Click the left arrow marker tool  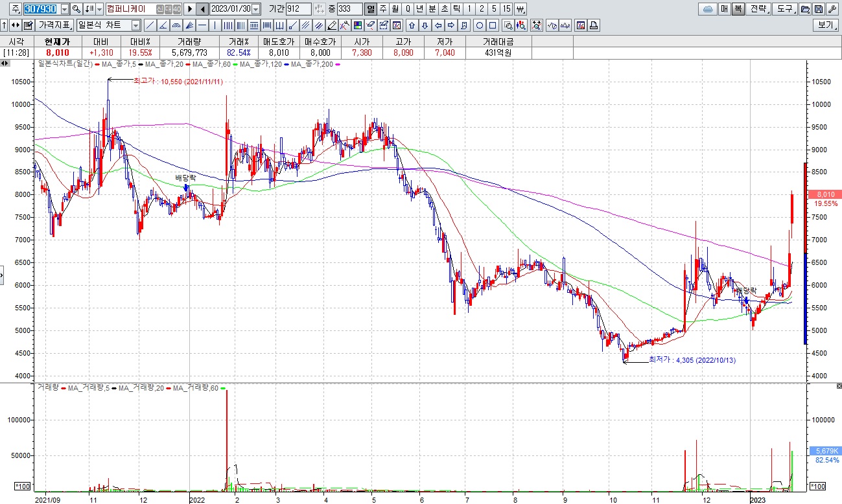point(438,25)
